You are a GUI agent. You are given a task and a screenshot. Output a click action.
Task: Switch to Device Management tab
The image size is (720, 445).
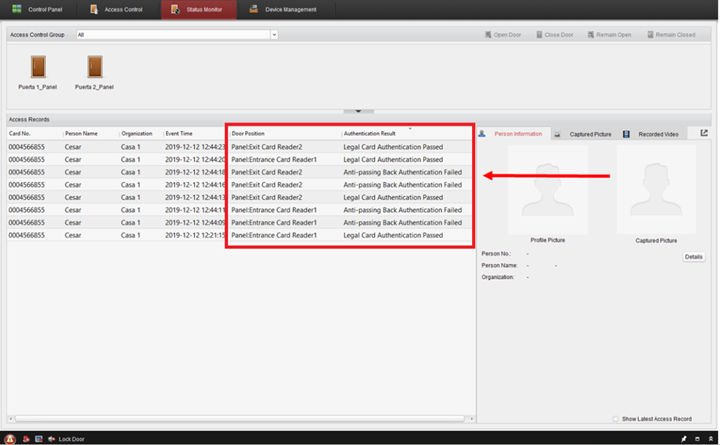[x=283, y=9]
